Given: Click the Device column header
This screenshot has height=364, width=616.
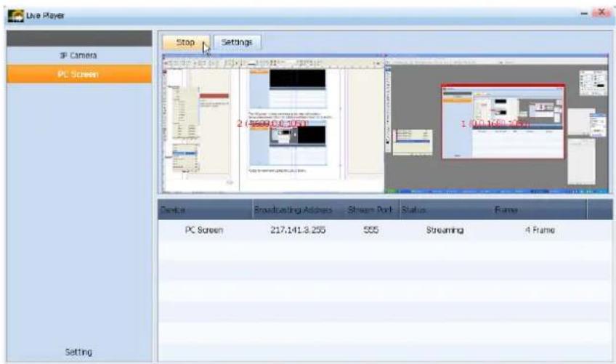Looking at the screenshot, I should tap(205, 209).
